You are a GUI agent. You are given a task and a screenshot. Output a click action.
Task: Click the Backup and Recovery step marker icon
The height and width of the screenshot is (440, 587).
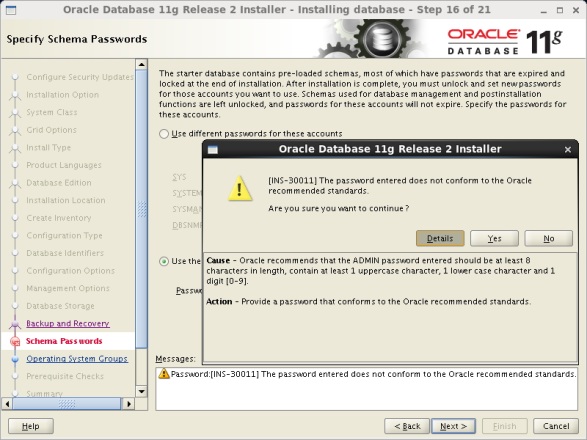[15, 324]
